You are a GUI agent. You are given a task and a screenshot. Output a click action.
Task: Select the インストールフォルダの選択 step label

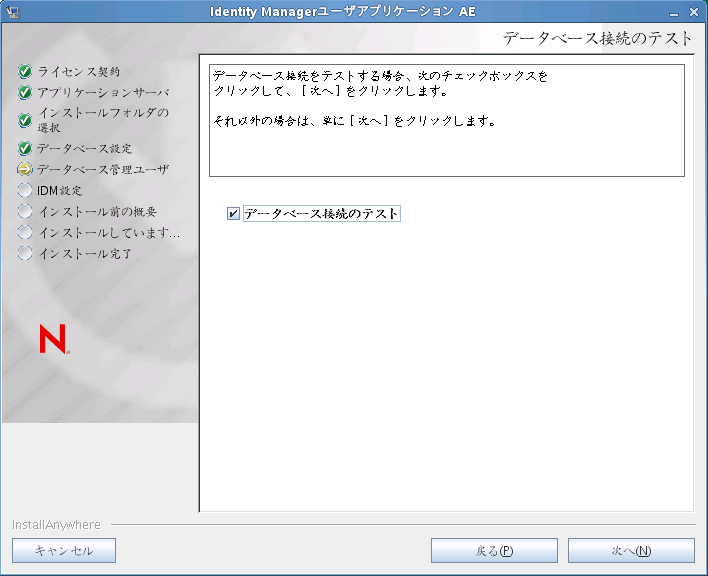[103, 120]
